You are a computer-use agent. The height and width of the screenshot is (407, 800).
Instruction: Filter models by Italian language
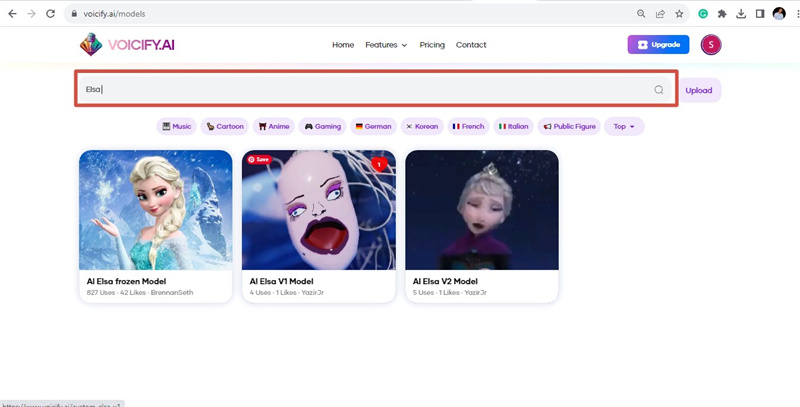pos(513,126)
